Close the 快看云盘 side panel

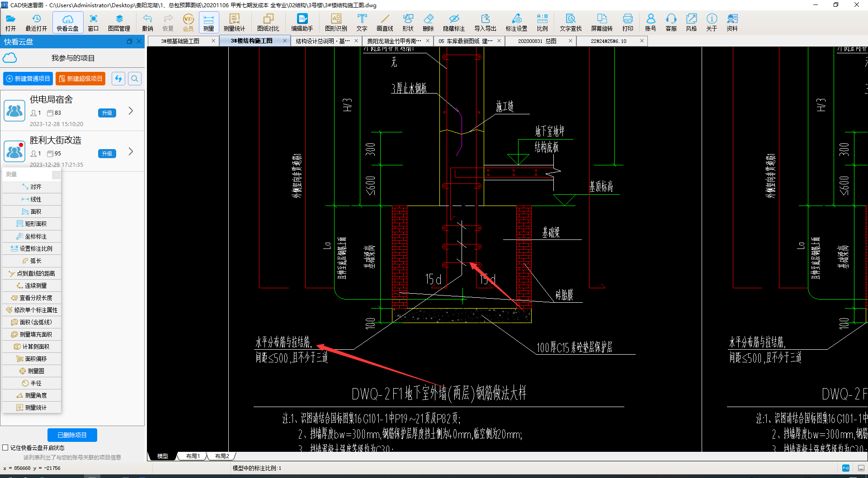pyautogui.click(x=139, y=42)
